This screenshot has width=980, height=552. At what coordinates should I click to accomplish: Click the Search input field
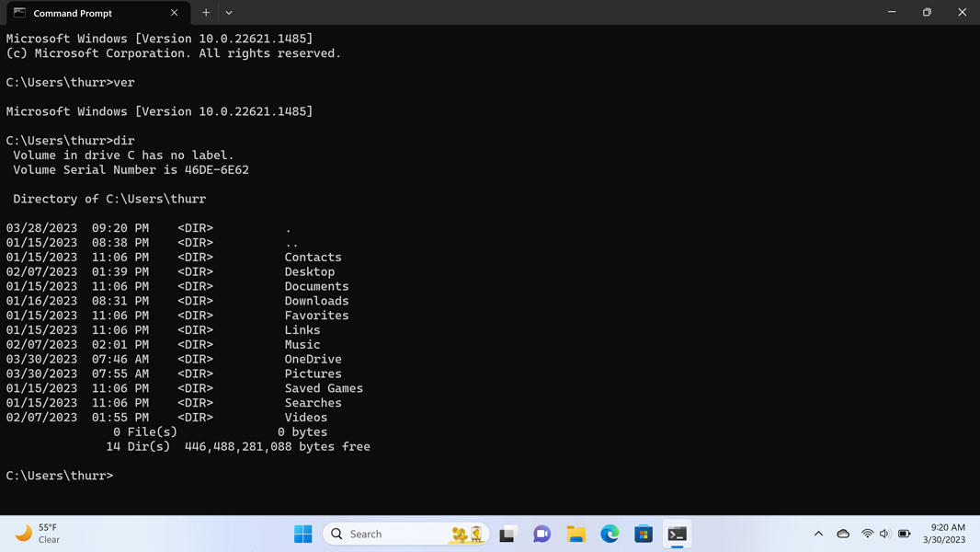coord(386,534)
